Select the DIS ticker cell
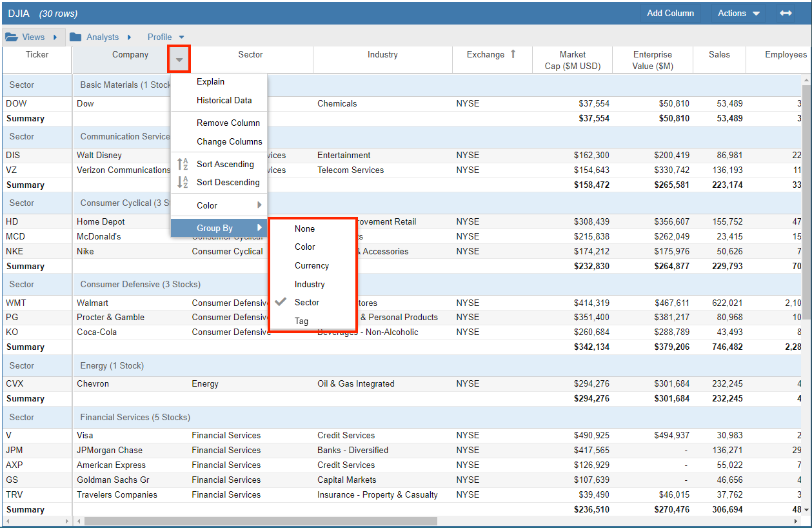Image resolution: width=812 pixels, height=528 pixels. pos(37,155)
